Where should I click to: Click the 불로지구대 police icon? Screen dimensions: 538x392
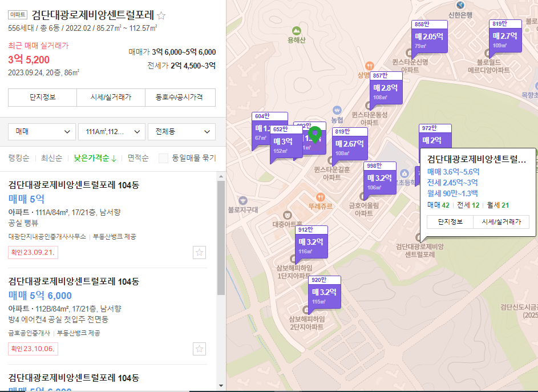click(x=243, y=200)
